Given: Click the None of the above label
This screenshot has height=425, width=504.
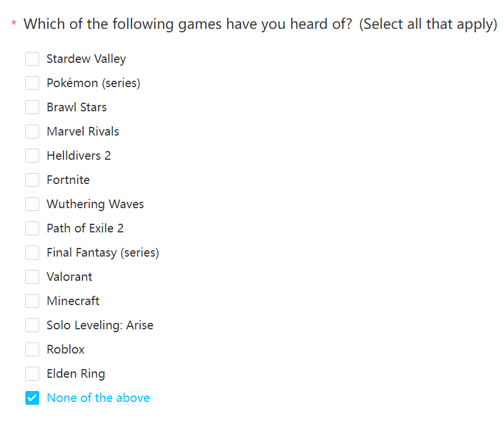Looking at the screenshot, I should tap(98, 398).
